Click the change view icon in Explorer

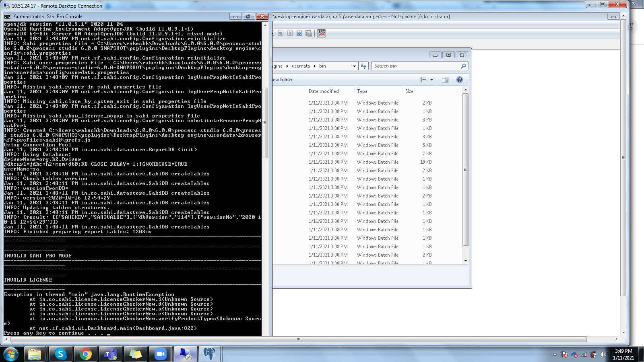423,80
